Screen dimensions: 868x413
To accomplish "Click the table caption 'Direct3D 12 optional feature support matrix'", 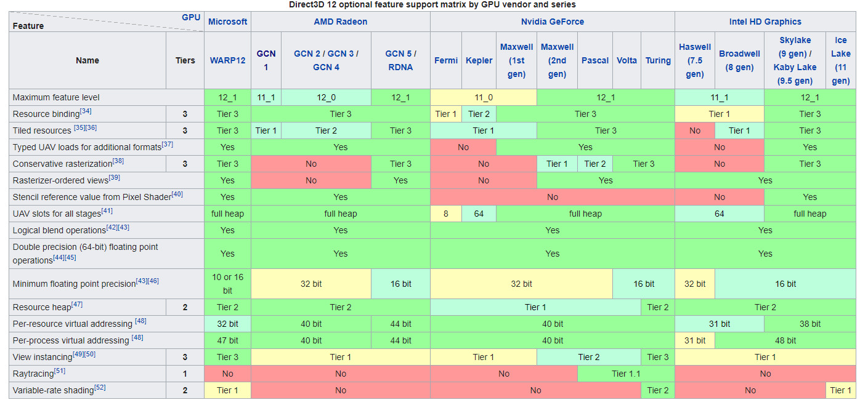I will (432, 5).
